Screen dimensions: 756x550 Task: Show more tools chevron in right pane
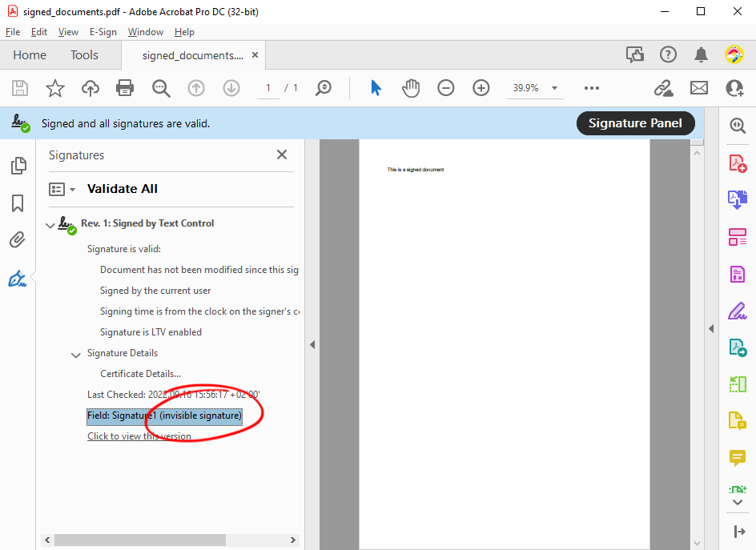pyautogui.click(x=738, y=502)
